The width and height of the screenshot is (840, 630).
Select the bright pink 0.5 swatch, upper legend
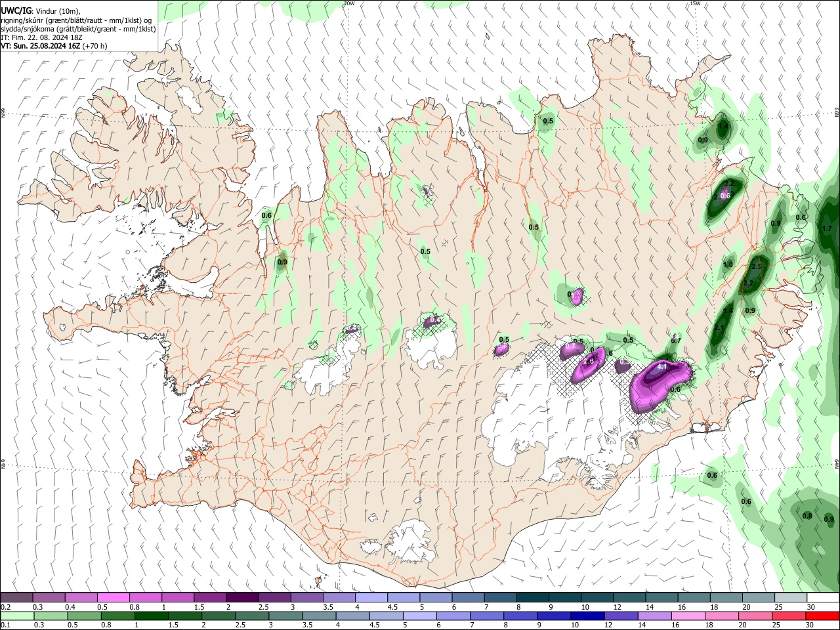pos(113,598)
